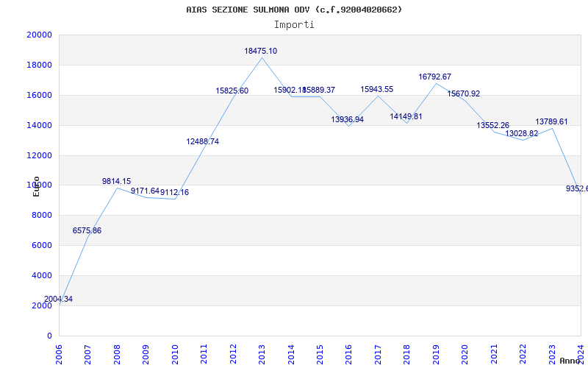
Task: Click the 18000 y-axis tick label
Action: click(40, 65)
